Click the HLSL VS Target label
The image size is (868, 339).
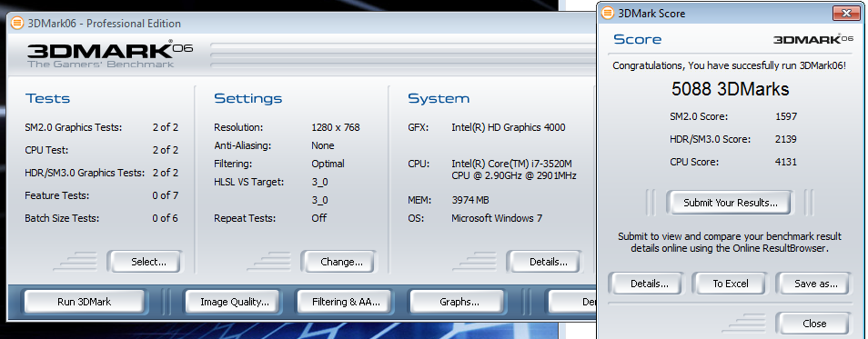[248, 182]
